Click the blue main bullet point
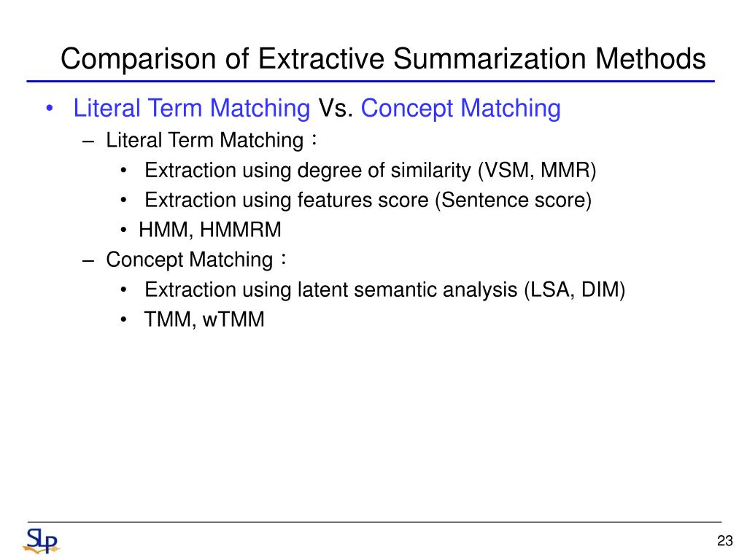 coord(50,109)
